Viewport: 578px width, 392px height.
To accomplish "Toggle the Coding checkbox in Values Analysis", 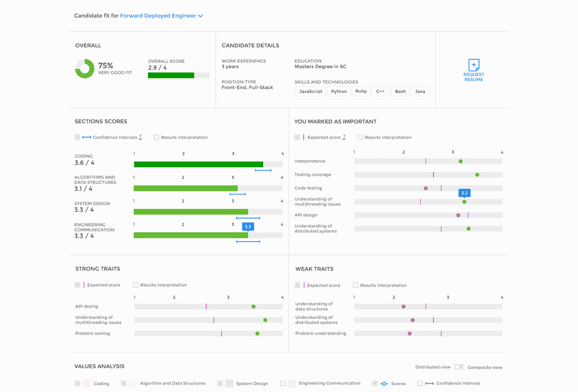I will (77, 384).
